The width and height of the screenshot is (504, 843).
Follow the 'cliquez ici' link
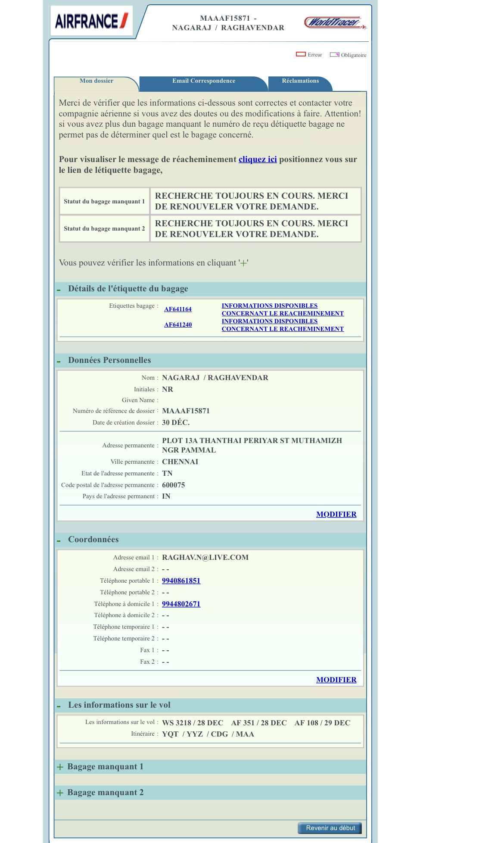(258, 159)
